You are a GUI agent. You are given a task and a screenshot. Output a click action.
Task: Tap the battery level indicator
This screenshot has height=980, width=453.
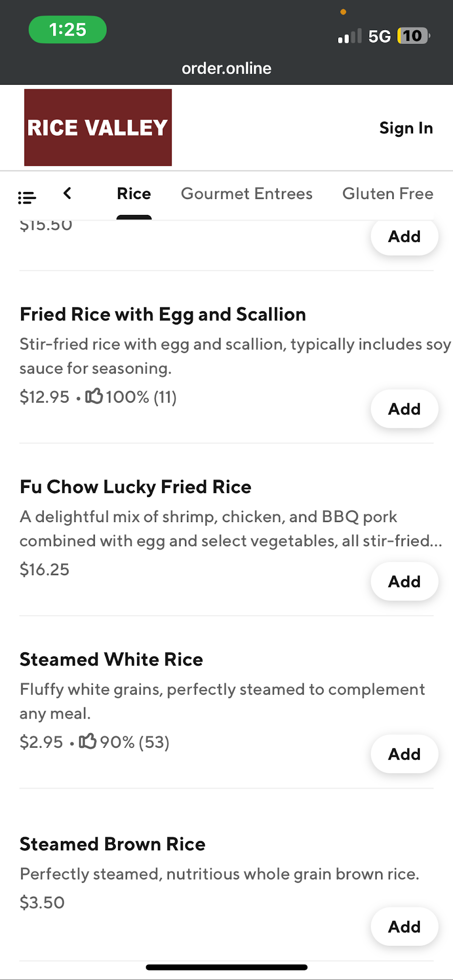pos(413,36)
